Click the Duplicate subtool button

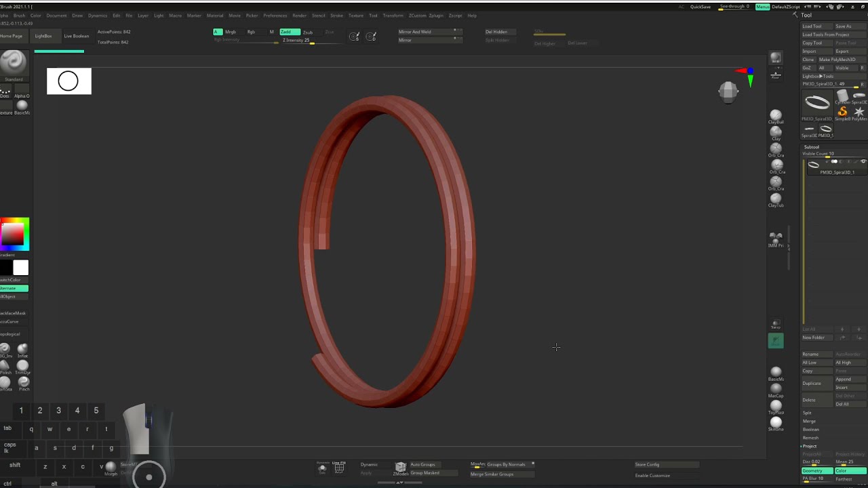tap(816, 383)
